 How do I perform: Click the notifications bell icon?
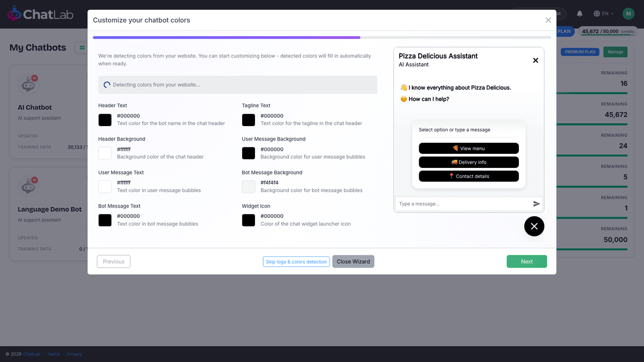(x=580, y=13)
